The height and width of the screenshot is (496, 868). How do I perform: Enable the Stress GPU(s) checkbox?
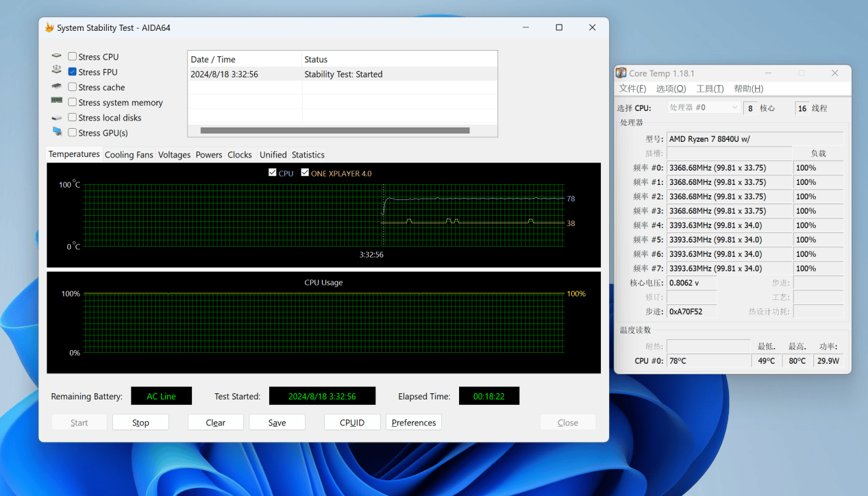(x=72, y=132)
